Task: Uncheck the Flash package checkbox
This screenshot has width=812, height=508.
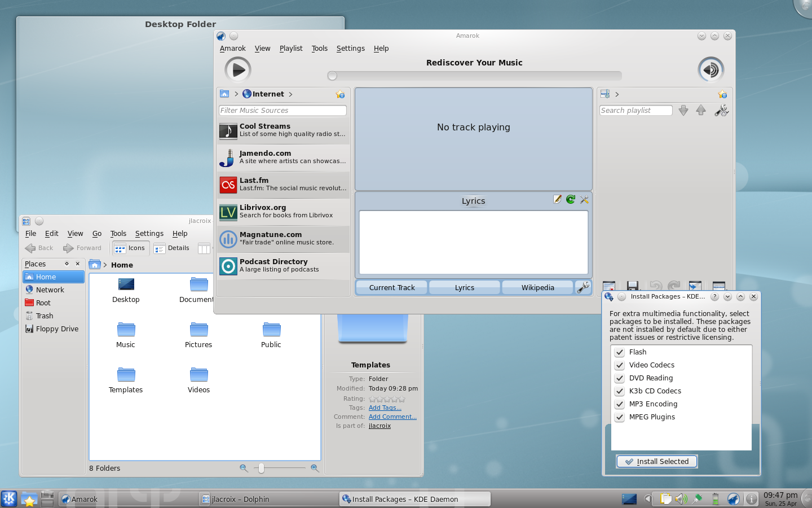Action: tap(620, 352)
